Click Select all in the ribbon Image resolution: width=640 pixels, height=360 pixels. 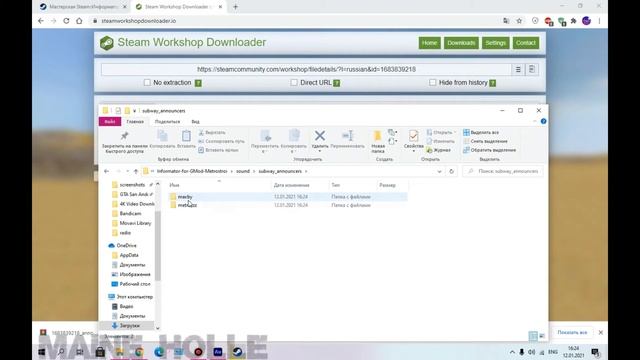[x=481, y=133]
